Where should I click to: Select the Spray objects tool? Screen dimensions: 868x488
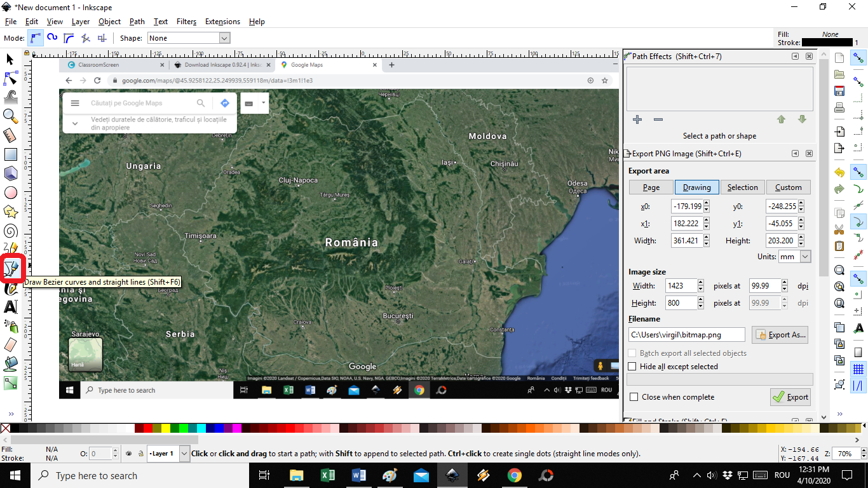pyautogui.click(x=10, y=326)
